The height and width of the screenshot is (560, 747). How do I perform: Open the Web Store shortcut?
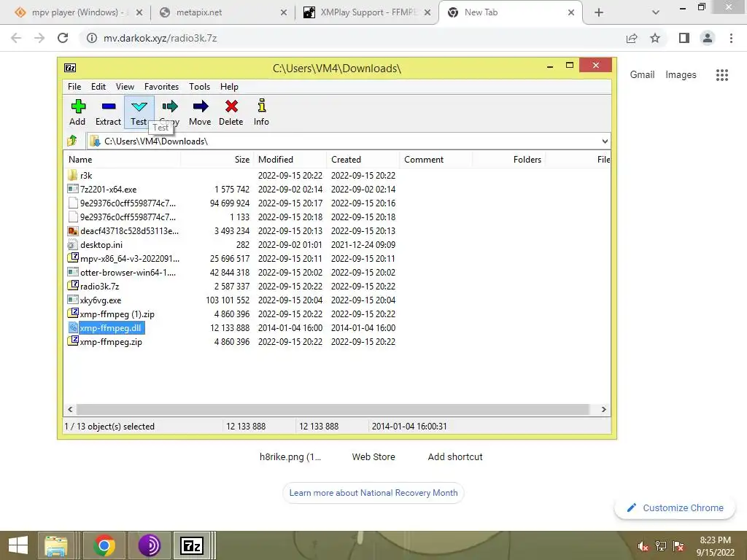(x=373, y=456)
